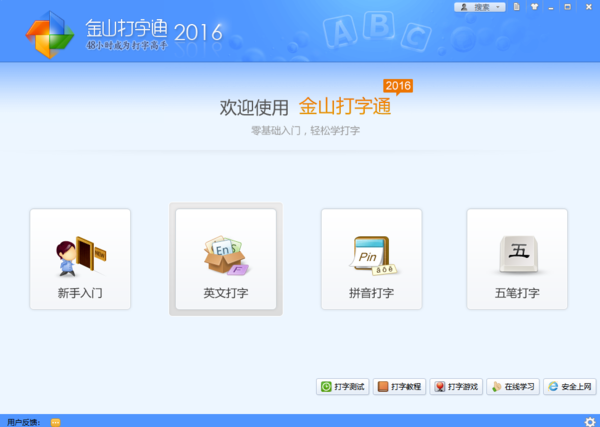Click the 用户反馈 label in status bar
The height and width of the screenshot is (427, 600).
pos(24,422)
